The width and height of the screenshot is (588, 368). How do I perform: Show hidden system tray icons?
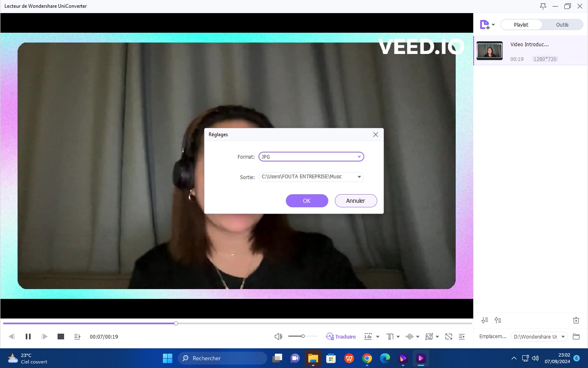click(x=514, y=358)
